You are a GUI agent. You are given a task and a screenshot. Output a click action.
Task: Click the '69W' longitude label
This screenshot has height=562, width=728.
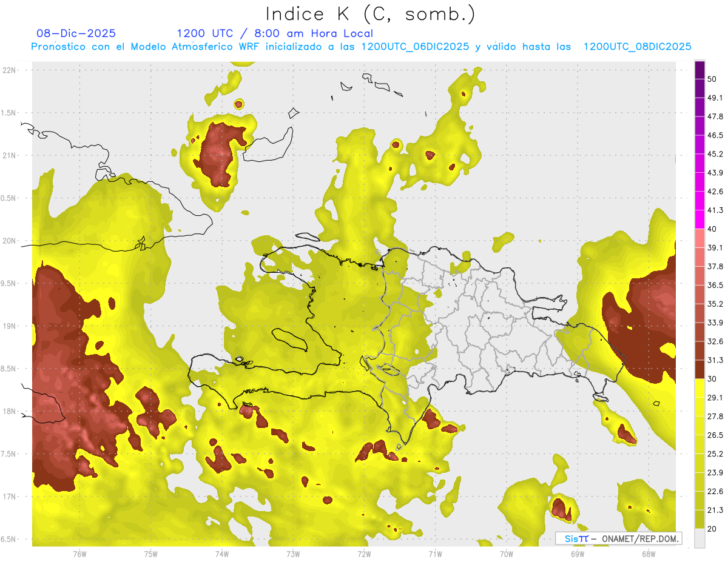pos(577,554)
